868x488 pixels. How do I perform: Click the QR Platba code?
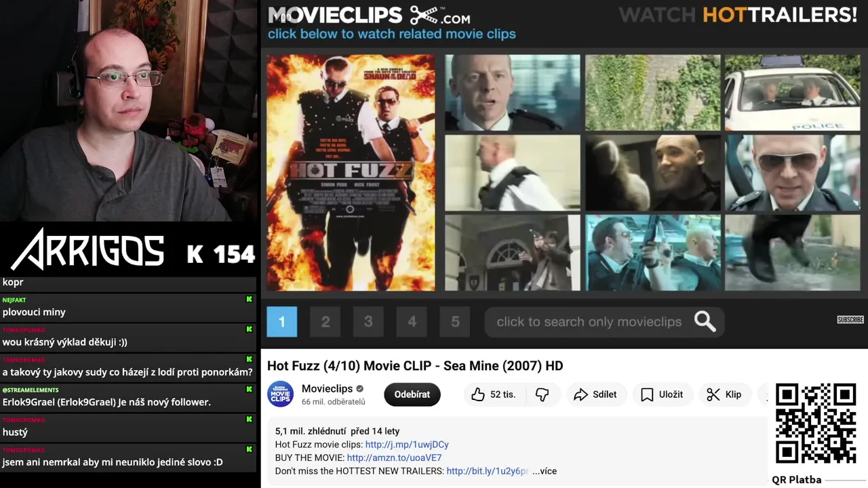(816, 424)
